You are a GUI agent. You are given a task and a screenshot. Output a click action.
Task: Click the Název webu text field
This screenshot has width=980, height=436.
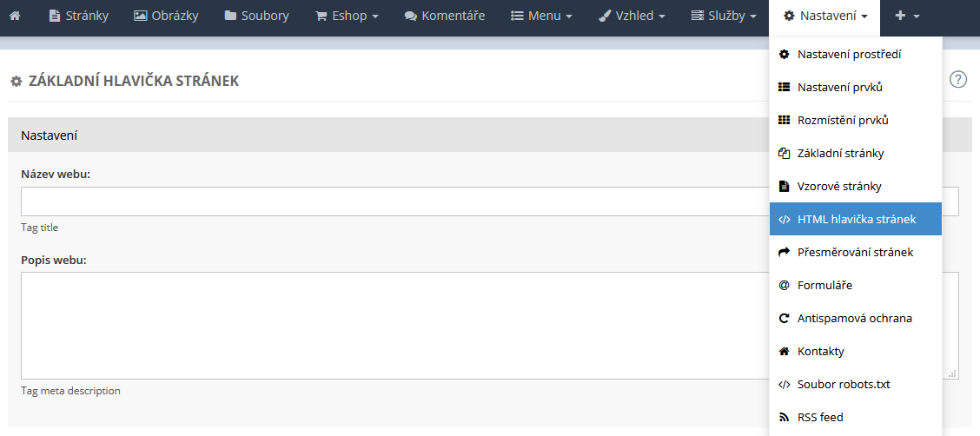coord(391,201)
